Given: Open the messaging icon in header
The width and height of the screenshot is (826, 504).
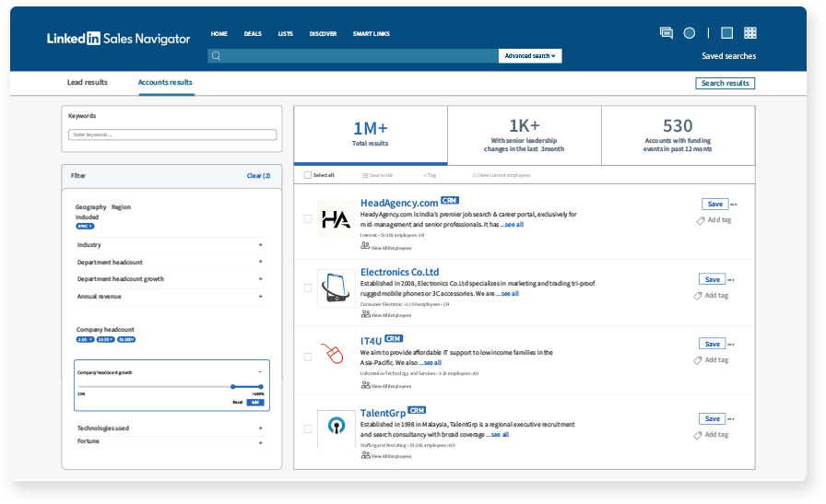Looking at the screenshot, I should pyautogui.click(x=666, y=33).
